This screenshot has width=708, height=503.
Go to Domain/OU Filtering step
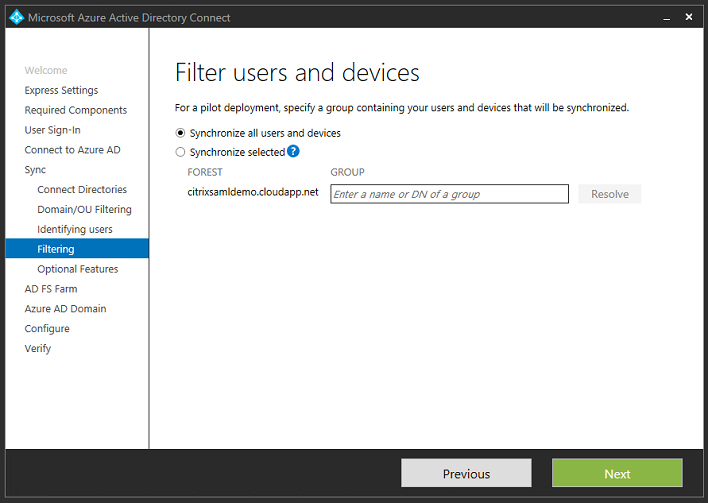pos(84,210)
